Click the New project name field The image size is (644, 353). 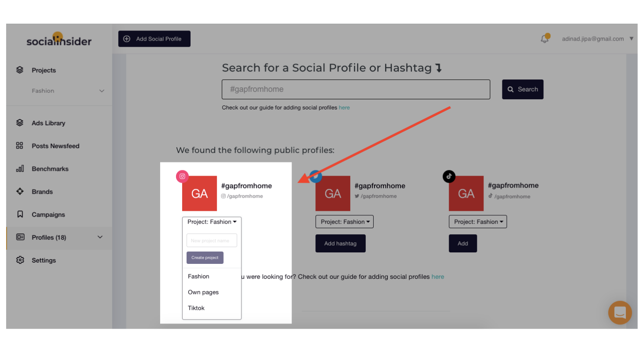pos(212,240)
